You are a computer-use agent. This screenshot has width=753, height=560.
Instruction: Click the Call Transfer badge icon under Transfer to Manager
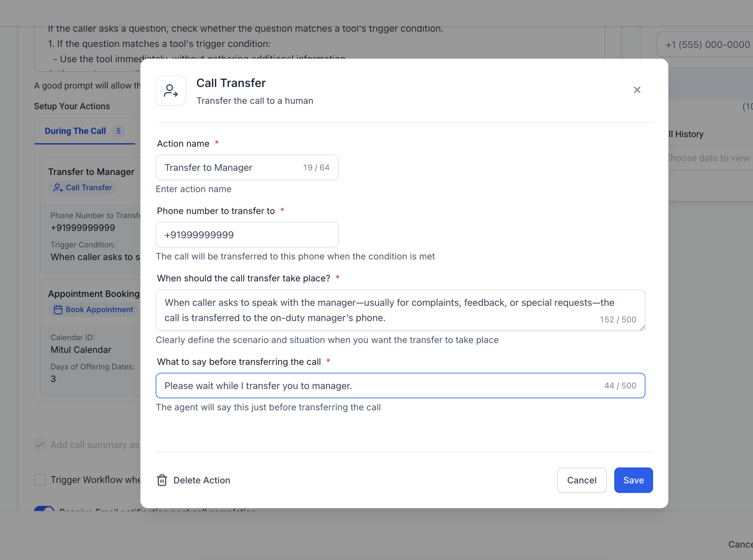coord(58,188)
